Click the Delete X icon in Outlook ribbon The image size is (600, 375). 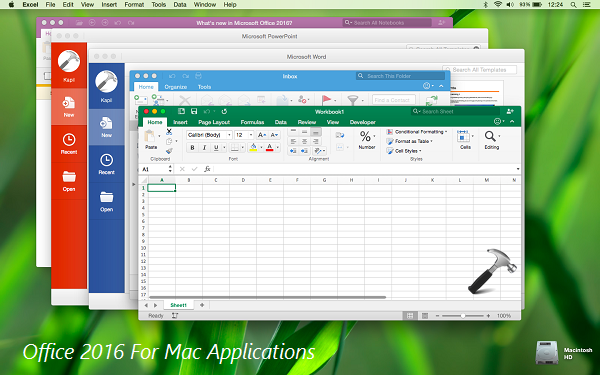click(x=185, y=100)
